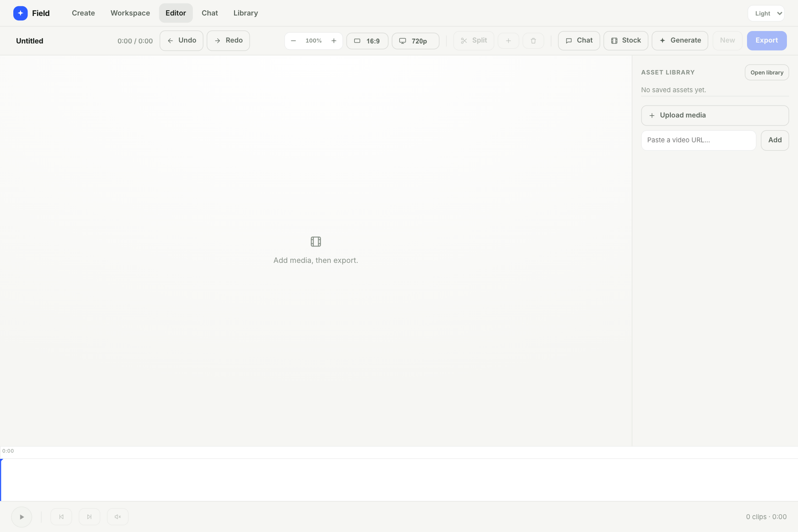Image resolution: width=798 pixels, height=532 pixels.
Task: Open library from Asset Library panel
Action: (x=767, y=73)
